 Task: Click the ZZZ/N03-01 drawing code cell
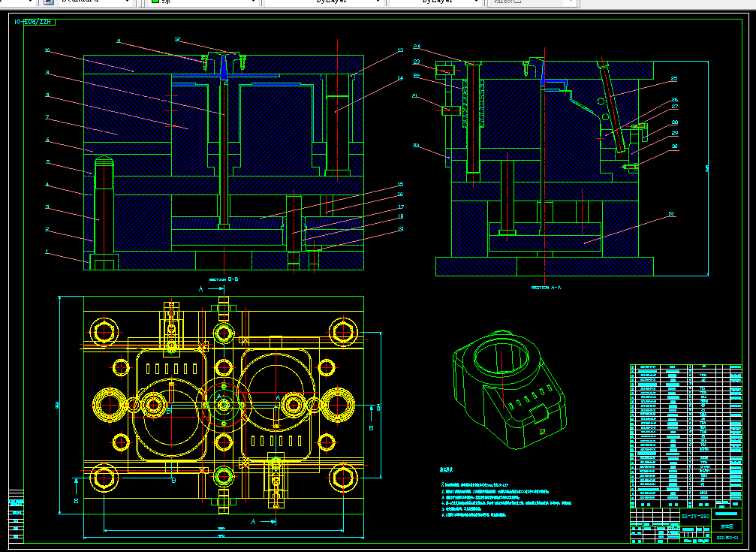click(x=727, y=538)
